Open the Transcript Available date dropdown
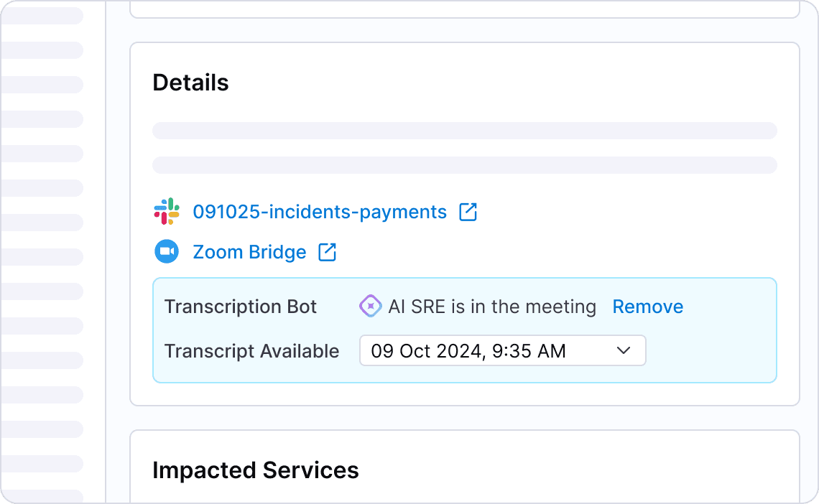This screenshot has width=819, height=504. pyautogui.click(x=502, y=351)
